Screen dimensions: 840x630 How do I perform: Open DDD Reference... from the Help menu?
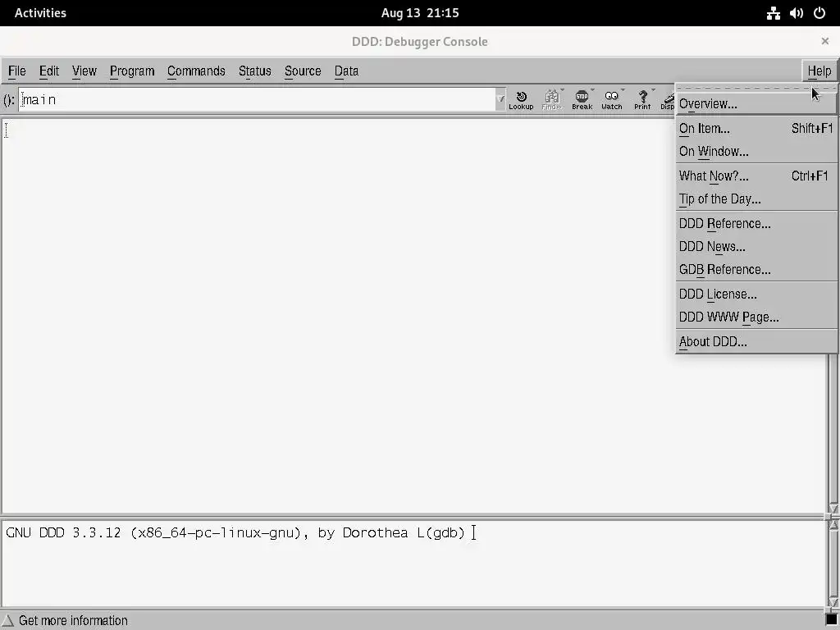[756, 223]
